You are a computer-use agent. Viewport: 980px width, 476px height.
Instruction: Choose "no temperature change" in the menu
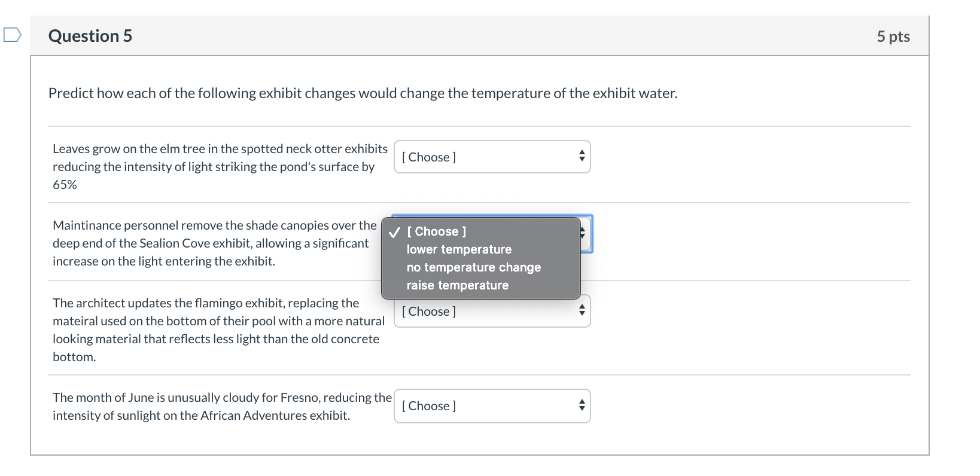(x=473, y=267)
